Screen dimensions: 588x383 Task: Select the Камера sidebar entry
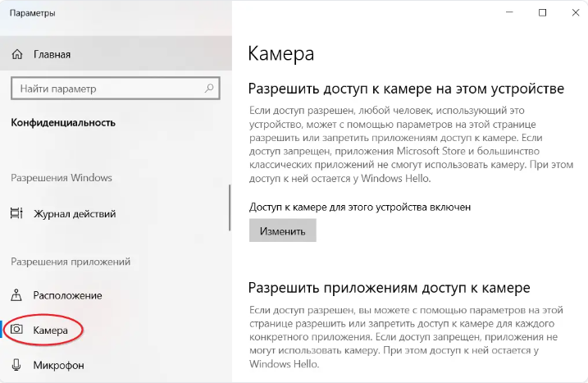(x=57, y=330)
